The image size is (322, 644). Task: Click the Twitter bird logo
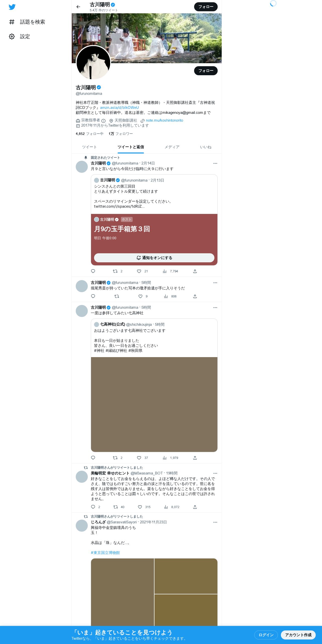12,7
